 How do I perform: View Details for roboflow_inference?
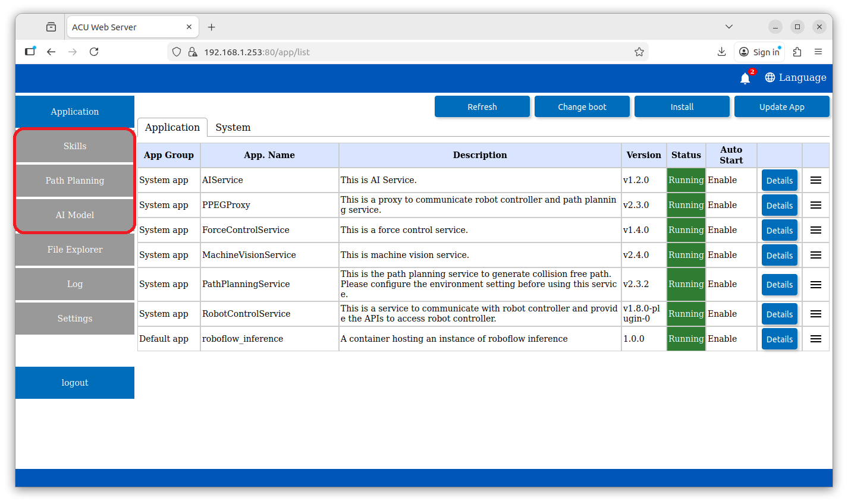pyautogui.click(x=780, y=339)
